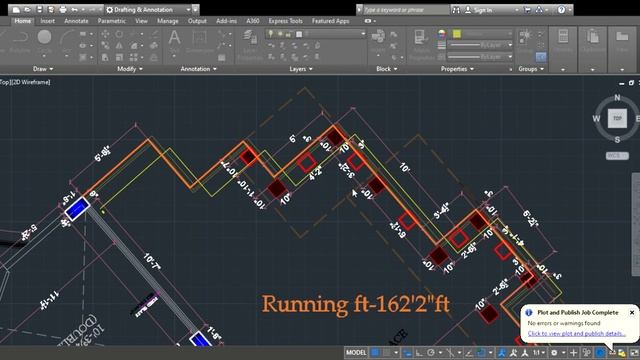
Task: Click the Plot printer icon
Action: tap(63, 9)
